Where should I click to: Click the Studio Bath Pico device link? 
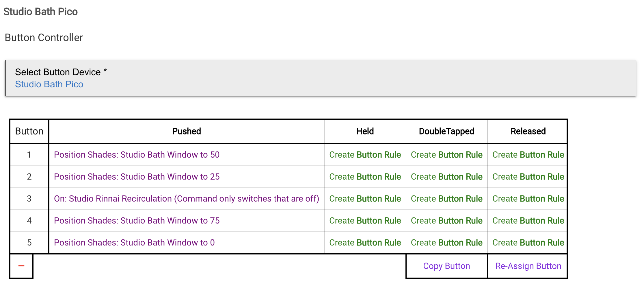49,84
